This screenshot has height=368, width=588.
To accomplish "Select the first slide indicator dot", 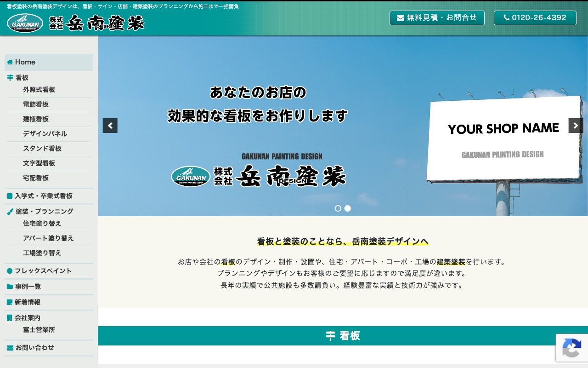I will tap(338, 208).
